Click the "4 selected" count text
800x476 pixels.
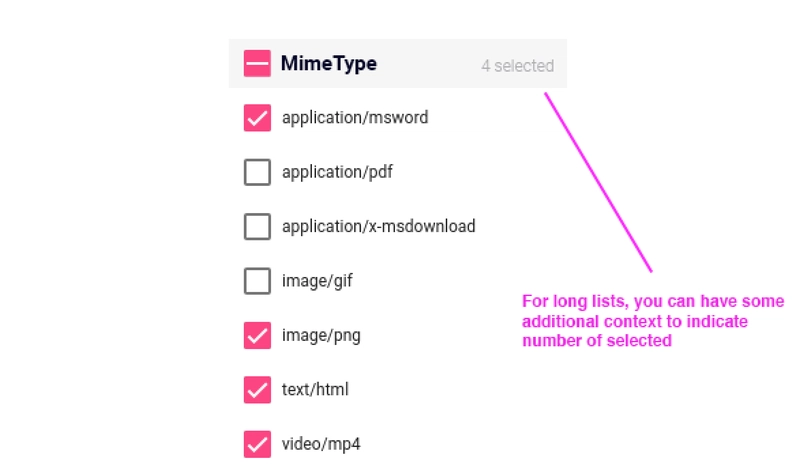coord(517,66)
